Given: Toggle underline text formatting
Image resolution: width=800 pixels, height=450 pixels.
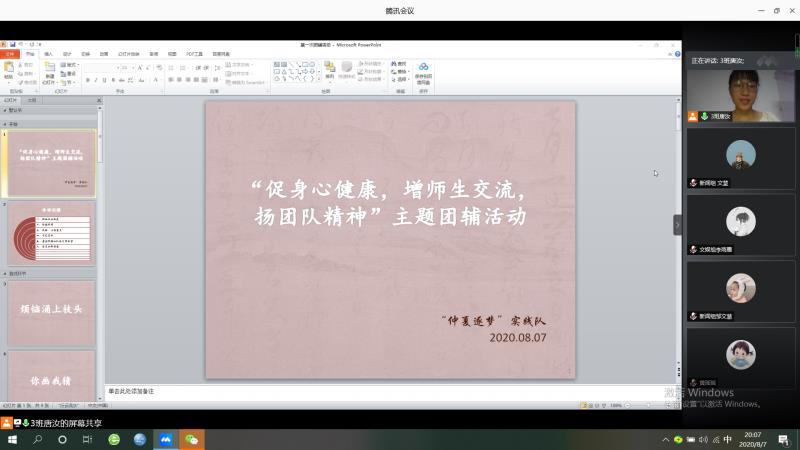Looking at the screenshot, I should [x=106, y=80].
